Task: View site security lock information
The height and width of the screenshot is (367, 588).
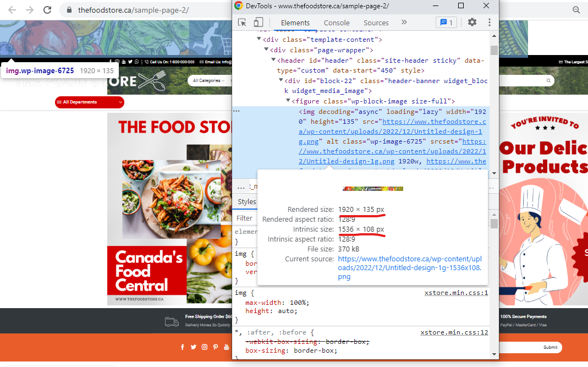Action: coord(69,10)
